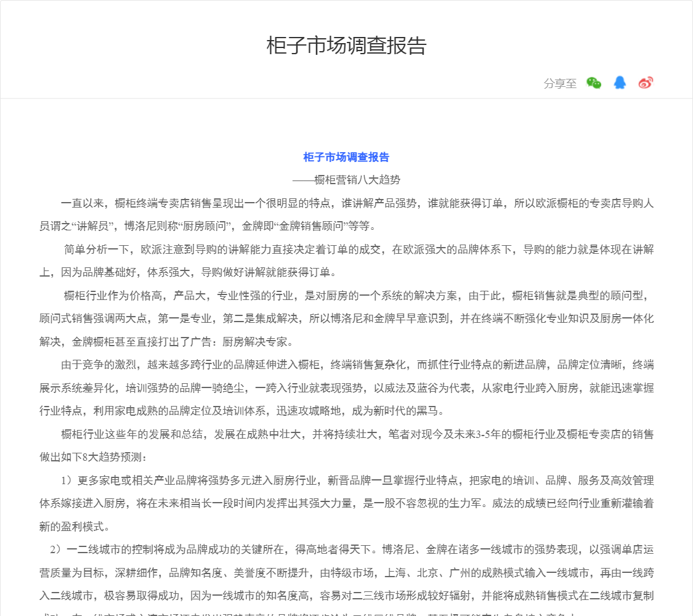
Task: Click the line beginning 员谓之“讲解员”
Action: (x=208, y=226)
